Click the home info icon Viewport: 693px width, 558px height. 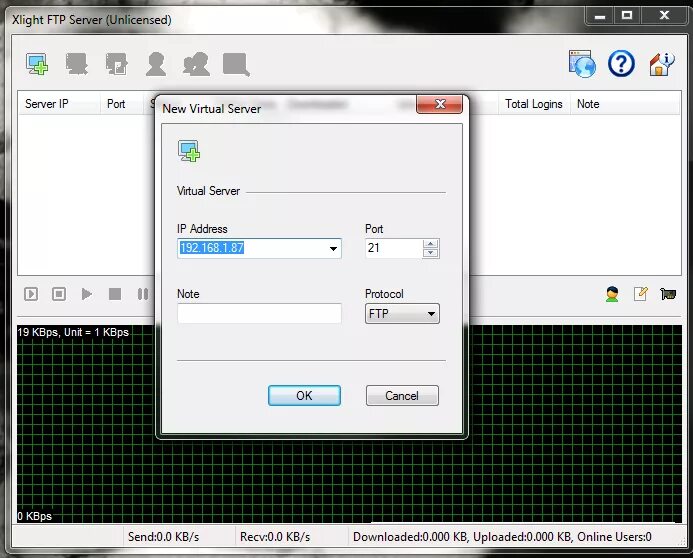click(x=661, y=64)
